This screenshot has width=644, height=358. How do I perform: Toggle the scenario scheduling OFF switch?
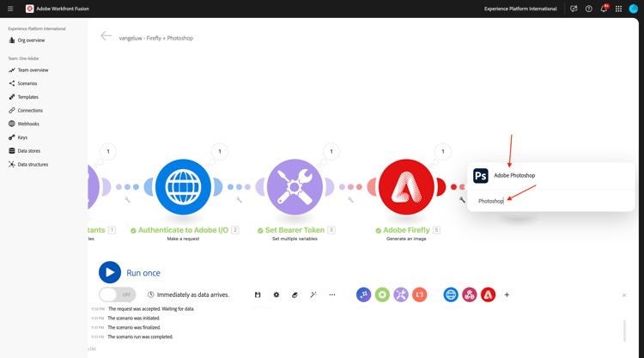point(118,294)
